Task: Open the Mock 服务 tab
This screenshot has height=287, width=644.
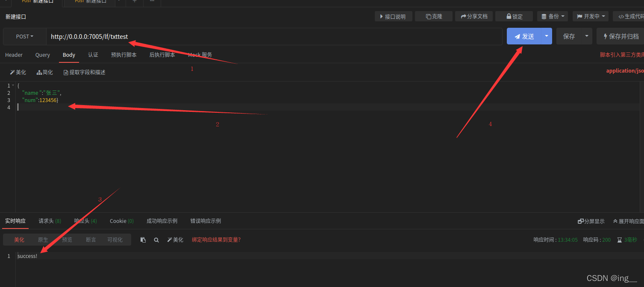Action: tap(200, 55)
